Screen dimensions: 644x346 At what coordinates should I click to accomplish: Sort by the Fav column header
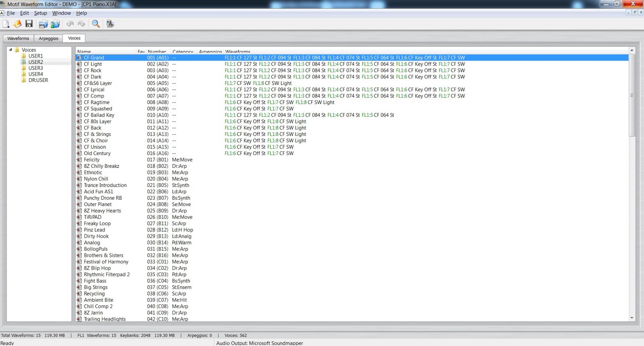pyautogui.click(x=141, y=51)
